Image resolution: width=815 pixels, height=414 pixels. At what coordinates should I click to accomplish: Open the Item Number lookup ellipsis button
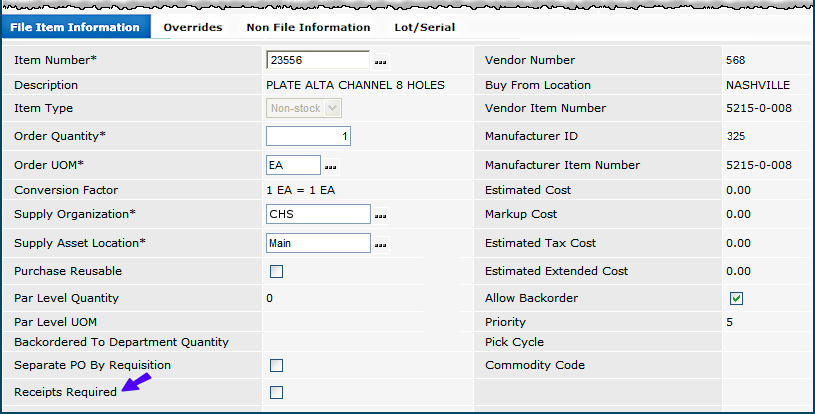pyautogui.click(x=380, y=62)
